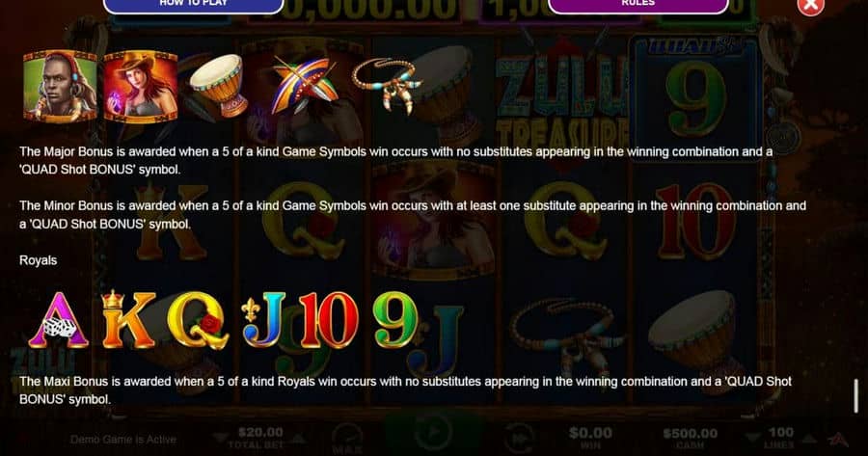The width and height of the screenshot is (868, 456).
Task: Click the Queen symbol with rose
Action: click(x=198, y=320)
